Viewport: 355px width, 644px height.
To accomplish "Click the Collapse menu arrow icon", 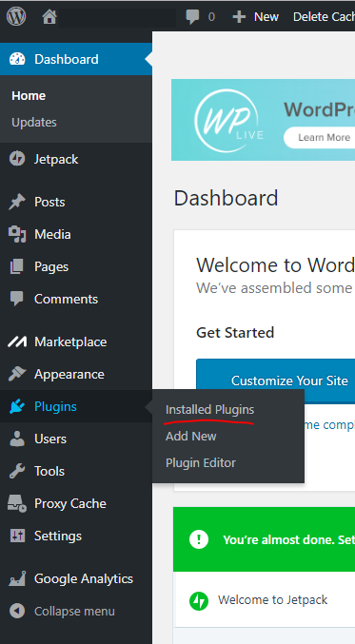I will pyautogui.click(x=17, y=611).
